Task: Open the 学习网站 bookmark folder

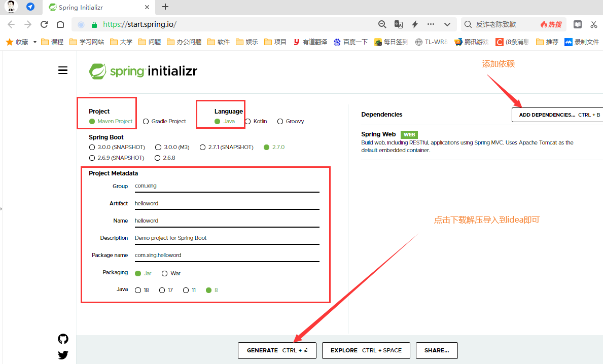Action: (87, 42)
